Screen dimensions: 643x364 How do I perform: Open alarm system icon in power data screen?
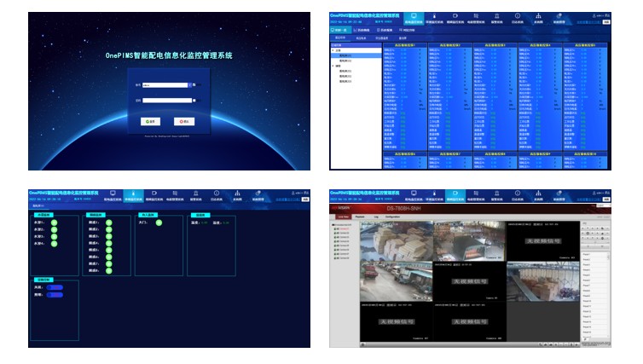tap(497, 16)
